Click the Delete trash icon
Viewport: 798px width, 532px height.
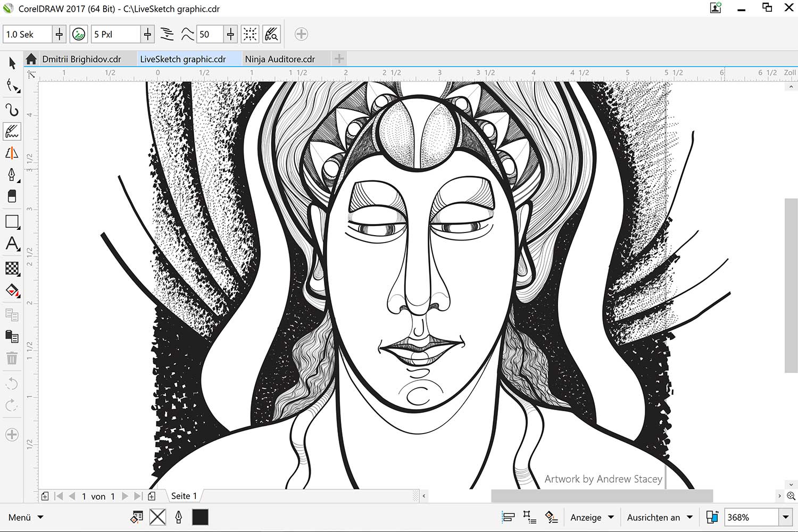pyautogui.click(x=12, y=358)
